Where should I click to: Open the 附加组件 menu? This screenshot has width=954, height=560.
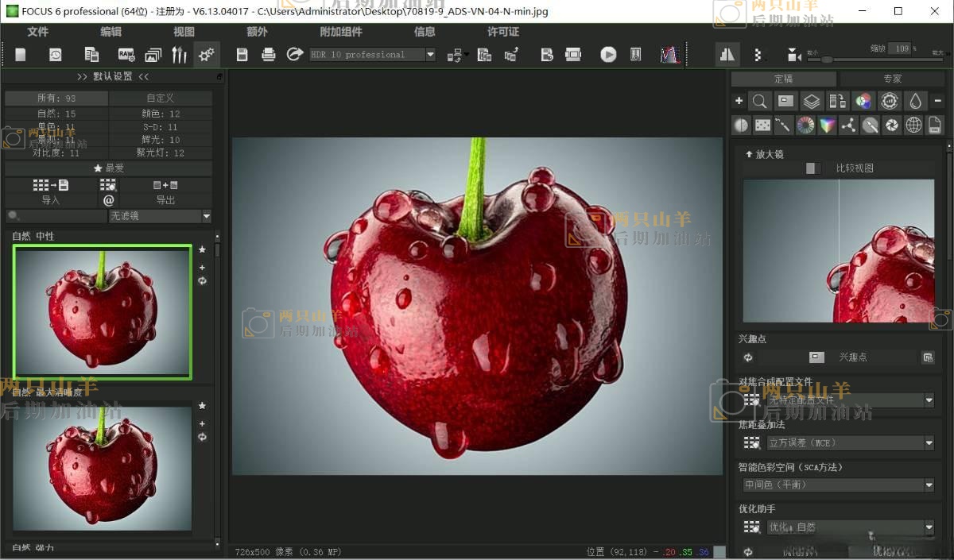(x=340, y=32)
